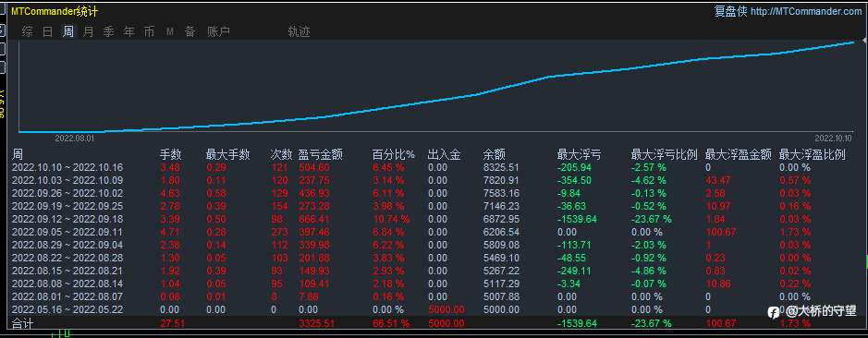Click the 最大浮盈比例 column header
This screenshot has height=338, width=868.
pos(813,155)
